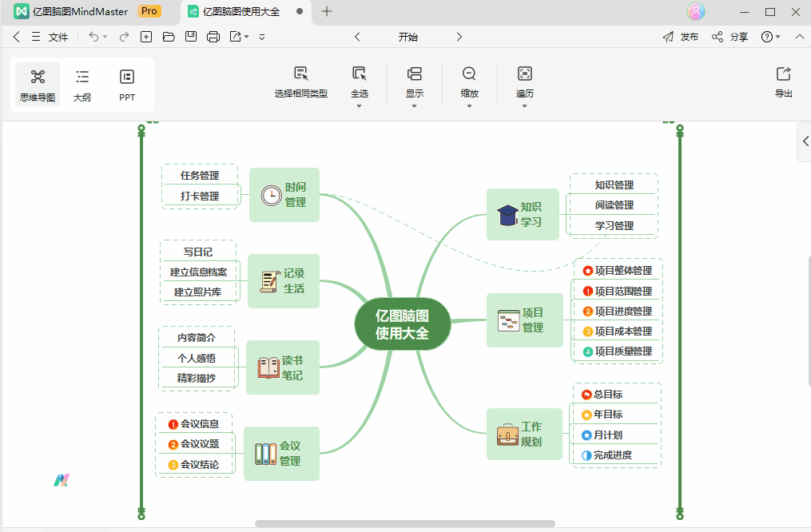Select the 工作规划 topic node
The height and width of the screenshot is (532, 811).
click(x=524, y=435)
